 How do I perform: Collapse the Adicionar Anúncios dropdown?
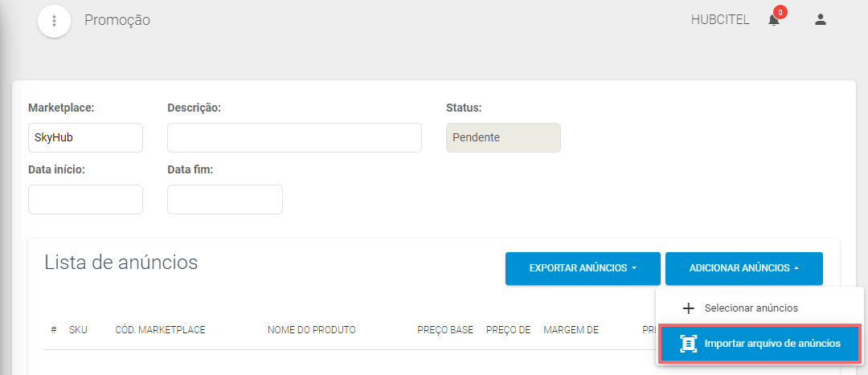click(x=744, y=268)
